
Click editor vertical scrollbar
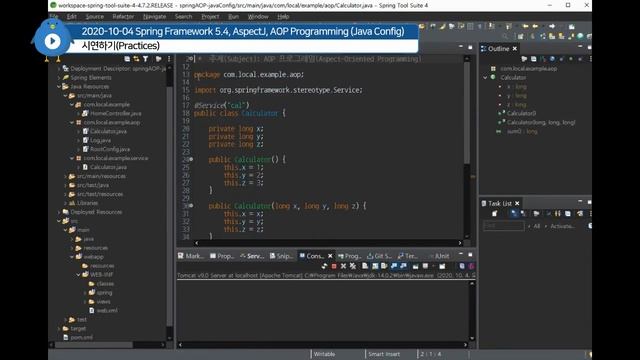pos(467,112)
